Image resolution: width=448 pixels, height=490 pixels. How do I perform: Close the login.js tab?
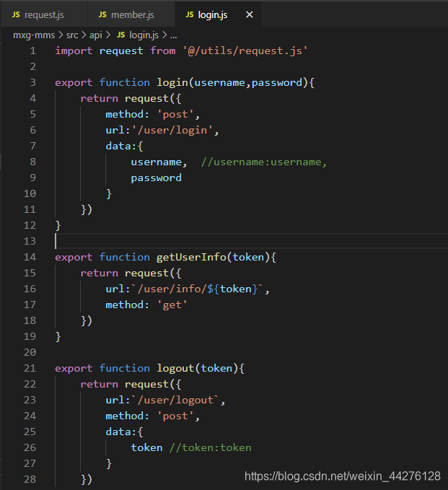250,14
